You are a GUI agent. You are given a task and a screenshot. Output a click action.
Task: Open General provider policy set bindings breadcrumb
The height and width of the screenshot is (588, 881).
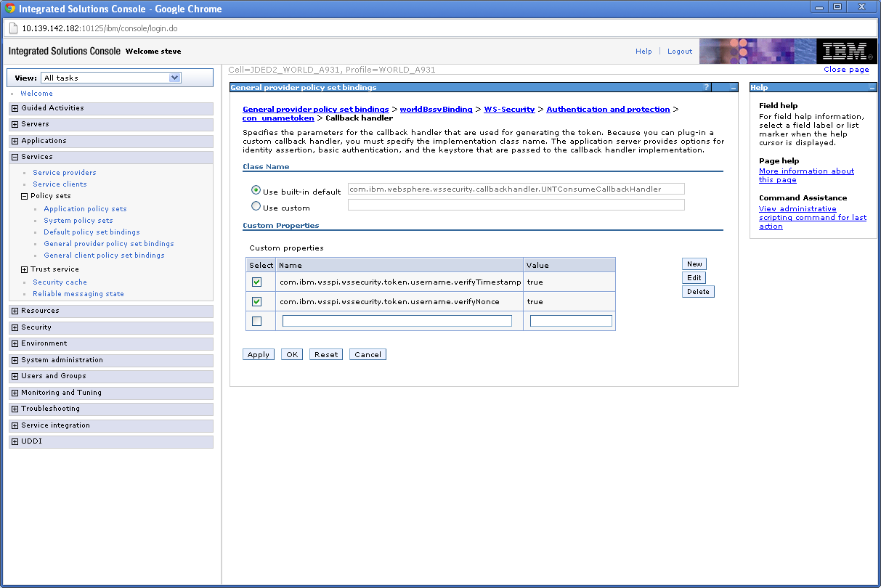(316, 110)
